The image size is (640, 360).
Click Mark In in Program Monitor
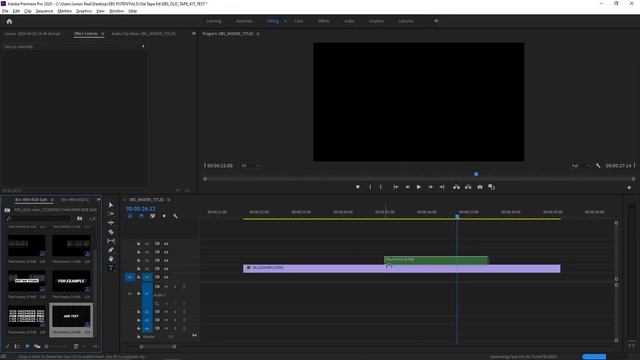pos(370,187)
